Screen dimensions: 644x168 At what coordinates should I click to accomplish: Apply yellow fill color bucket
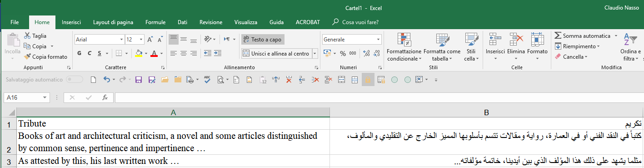(x=139, y=53)
